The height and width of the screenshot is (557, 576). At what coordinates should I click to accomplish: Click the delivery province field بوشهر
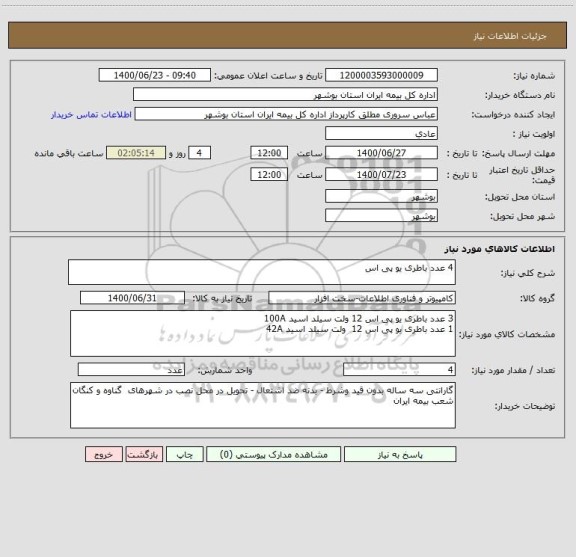coord(381,197)
